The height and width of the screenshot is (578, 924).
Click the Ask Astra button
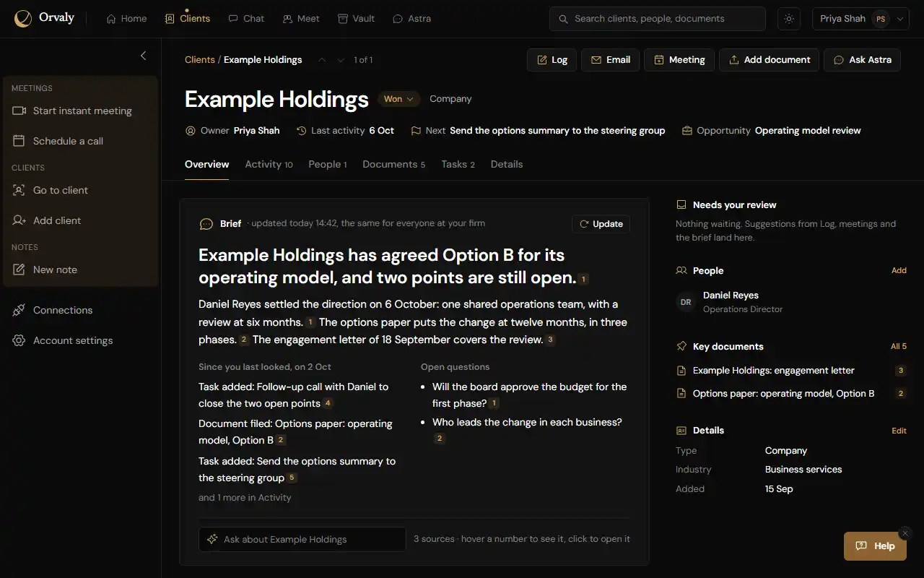coord(862,60)
